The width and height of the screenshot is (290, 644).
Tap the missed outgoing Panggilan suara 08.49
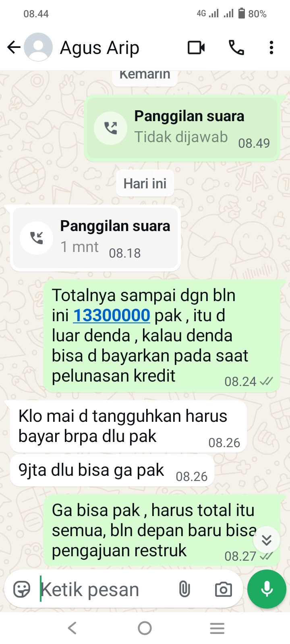tap(182, 128)
